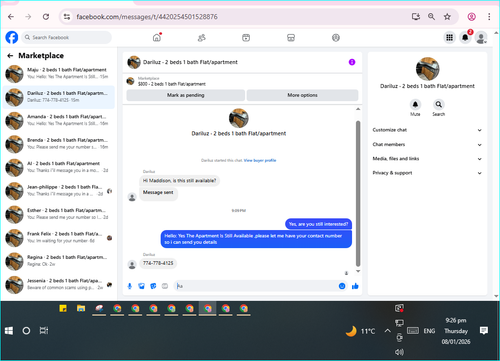This screenshot has width=500, height=361.
Task: Mute the Dariluz conversation
Action: coord(415,105)
